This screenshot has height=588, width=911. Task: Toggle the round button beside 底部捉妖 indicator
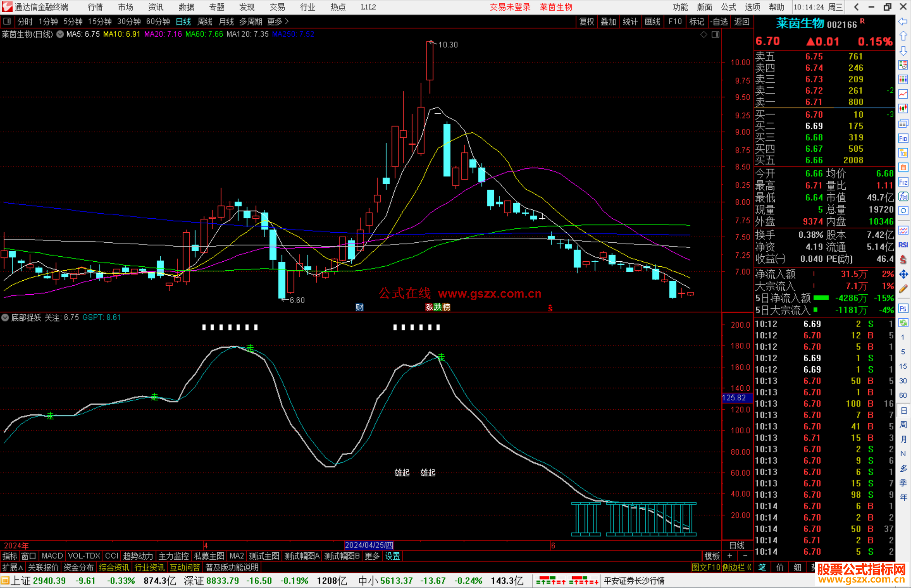[5, 317]
